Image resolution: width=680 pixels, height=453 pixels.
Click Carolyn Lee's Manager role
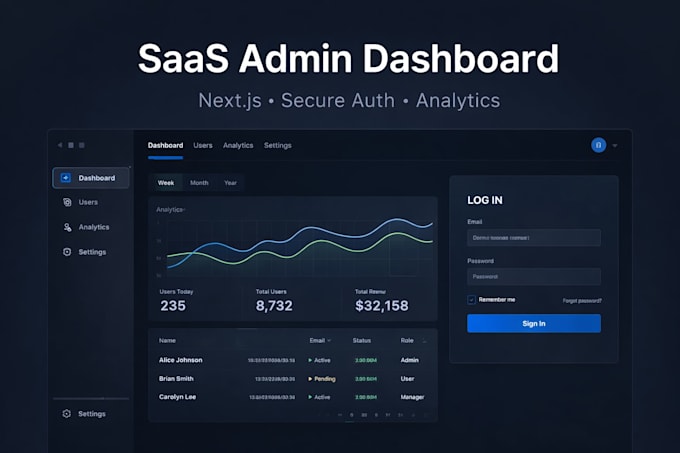point(412,397)
